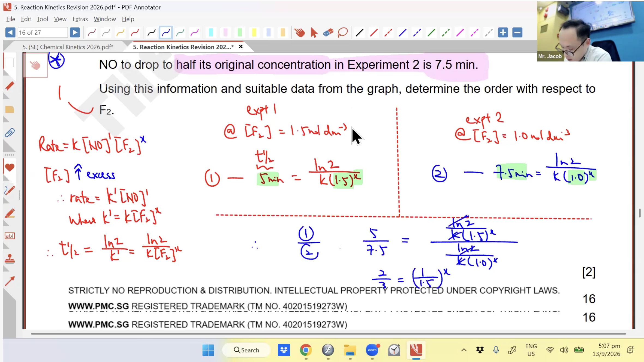Image resolution: width=644 pixels, height=362 pixels.
Task: Select the solid blue line tool
Action: (x=403, y=33)
